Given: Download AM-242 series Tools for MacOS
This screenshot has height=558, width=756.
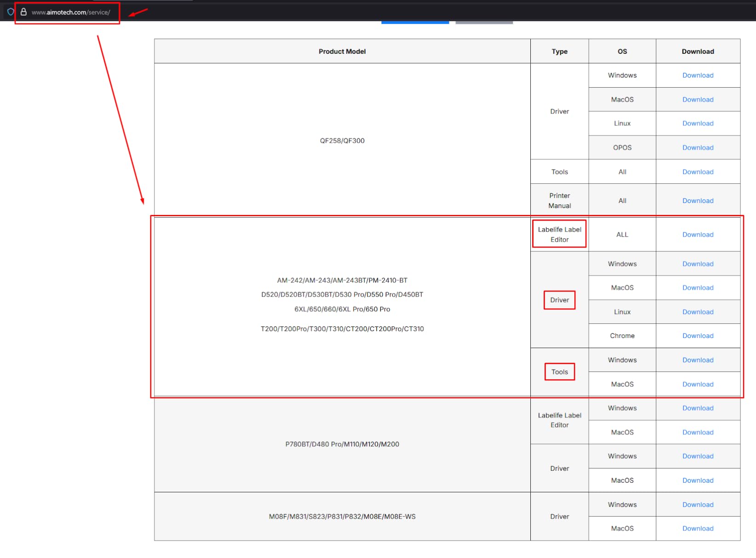Looking at the screenshot, I should coord(697,384).
